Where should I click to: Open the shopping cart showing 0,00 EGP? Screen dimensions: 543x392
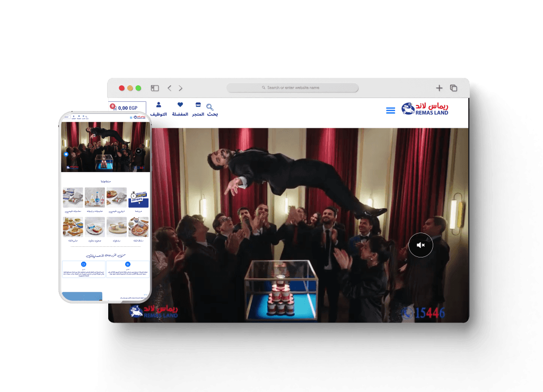click(x=127, y=108)
